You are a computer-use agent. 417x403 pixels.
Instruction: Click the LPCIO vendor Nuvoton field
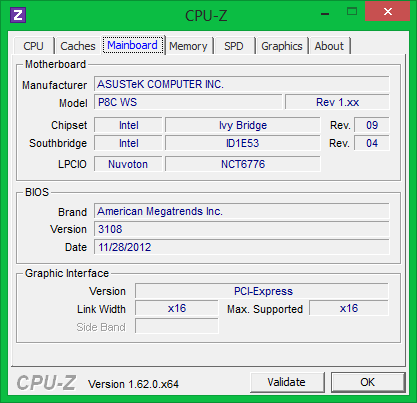[128, 164]
